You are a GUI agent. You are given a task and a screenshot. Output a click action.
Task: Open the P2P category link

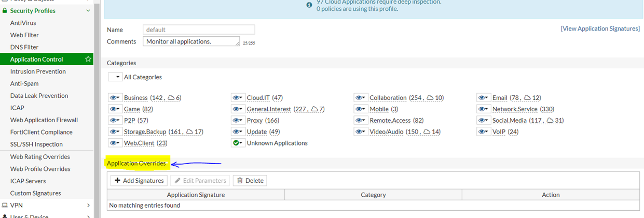click(129, 121)
